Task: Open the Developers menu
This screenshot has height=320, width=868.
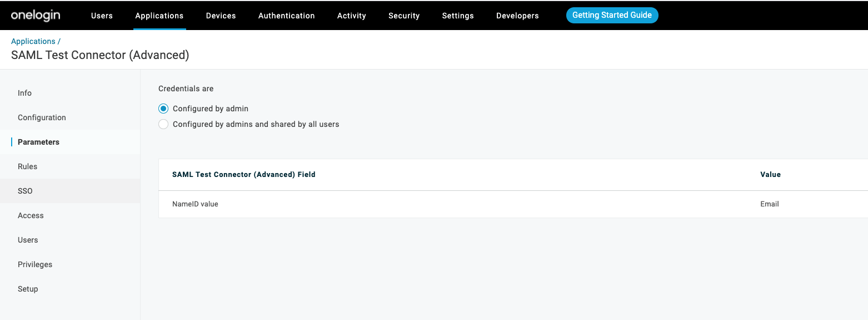Action: point(517,16)
